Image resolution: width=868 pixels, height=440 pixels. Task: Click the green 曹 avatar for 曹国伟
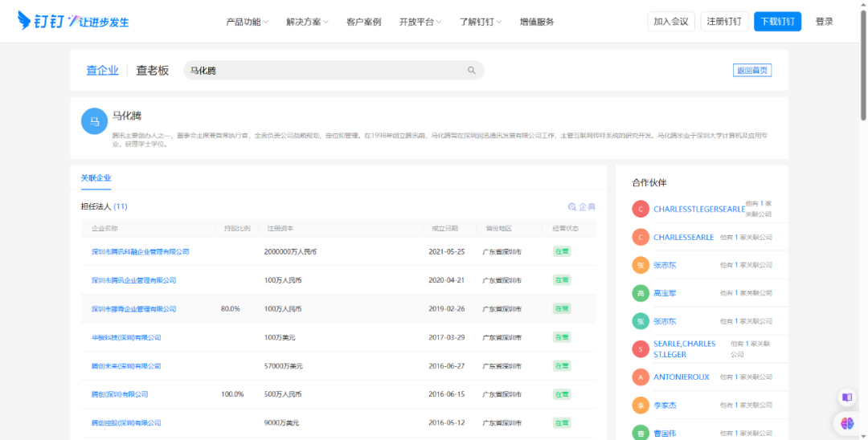coord(641,433)
